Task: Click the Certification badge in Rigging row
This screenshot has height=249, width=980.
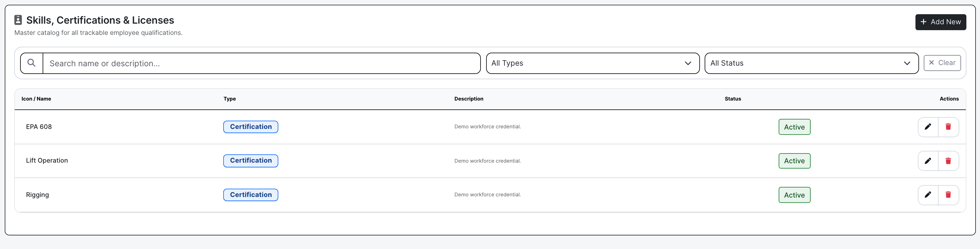Action: click(251, 195)
